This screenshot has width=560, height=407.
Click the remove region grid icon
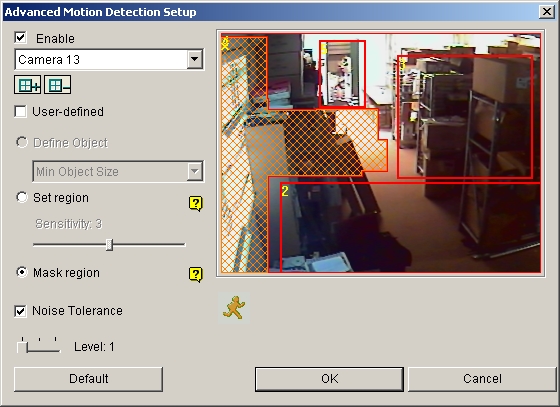58,85
